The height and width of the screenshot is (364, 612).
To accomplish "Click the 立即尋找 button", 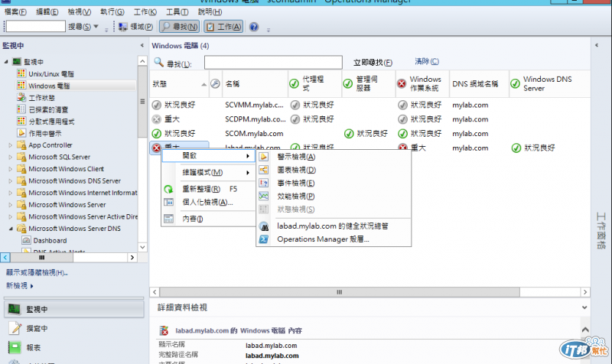I will 373,63.
